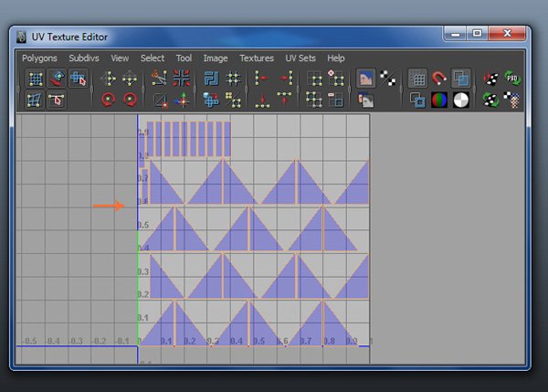Open the Select menu

tap(153, 58)
